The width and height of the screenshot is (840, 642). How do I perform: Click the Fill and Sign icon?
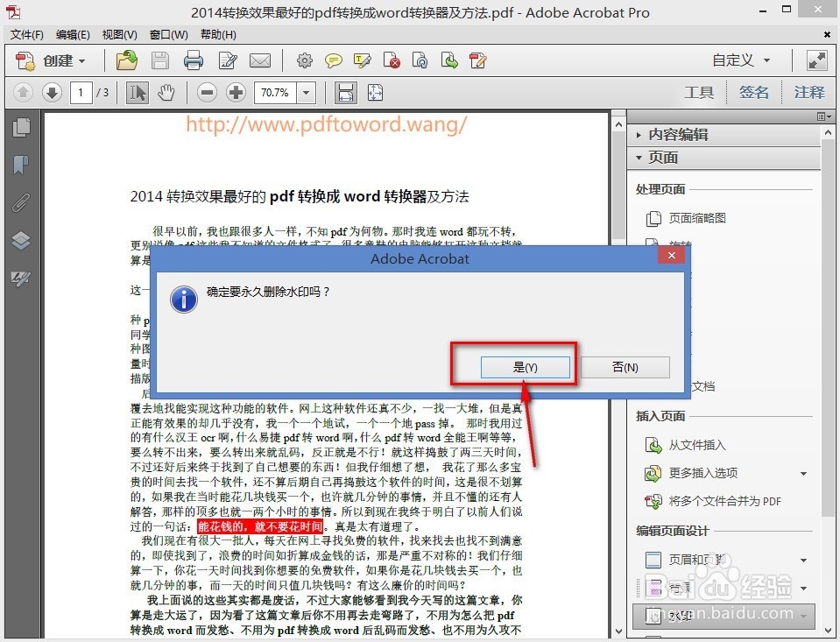(477, 60)
